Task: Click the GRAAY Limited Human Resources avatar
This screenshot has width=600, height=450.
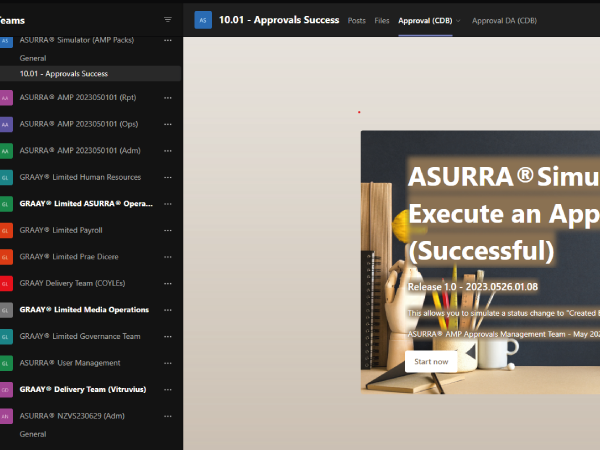Action: [x=5, y=177]
